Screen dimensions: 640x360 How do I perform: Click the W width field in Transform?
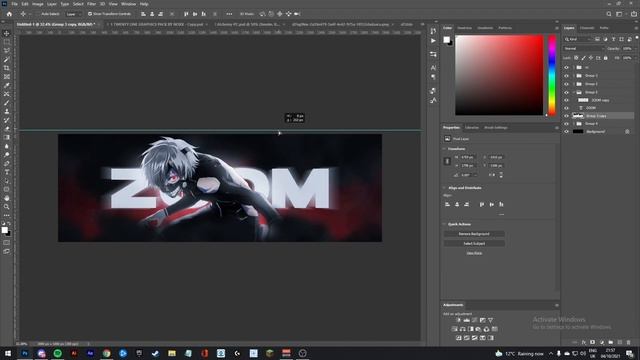(468, 157)
